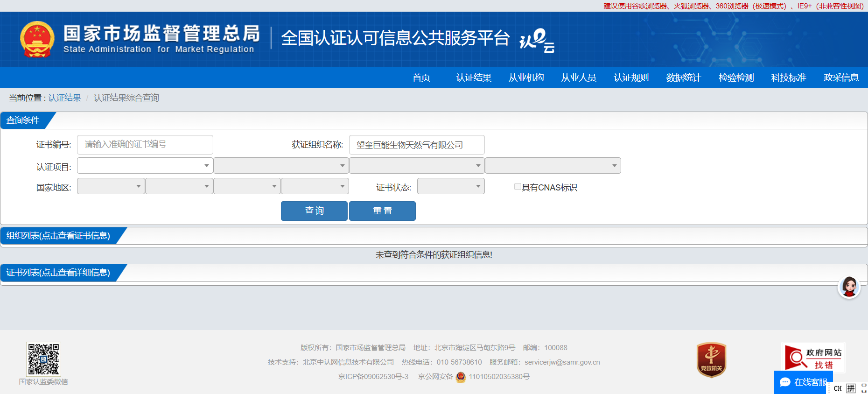Select 数据统计 in the navigation bar
Viewport: 868px width, 394px height.
click(x=683, y=77)
